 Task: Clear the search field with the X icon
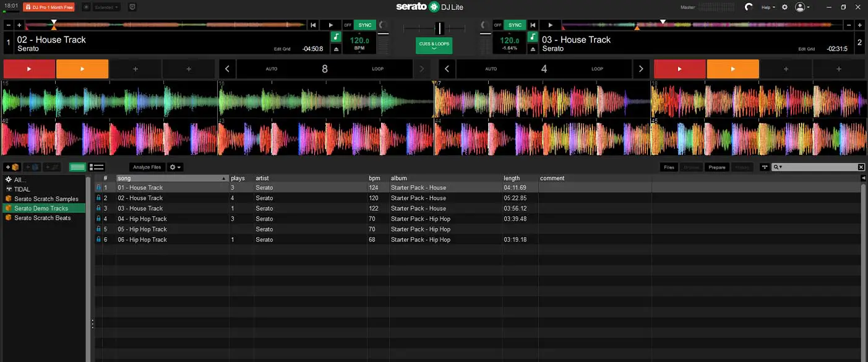coord(861,167)
